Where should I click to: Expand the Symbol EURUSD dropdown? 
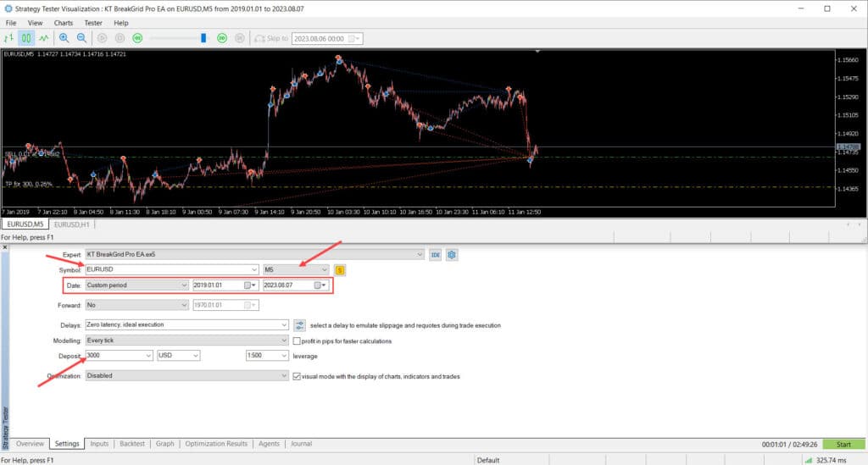pos(254,270)
